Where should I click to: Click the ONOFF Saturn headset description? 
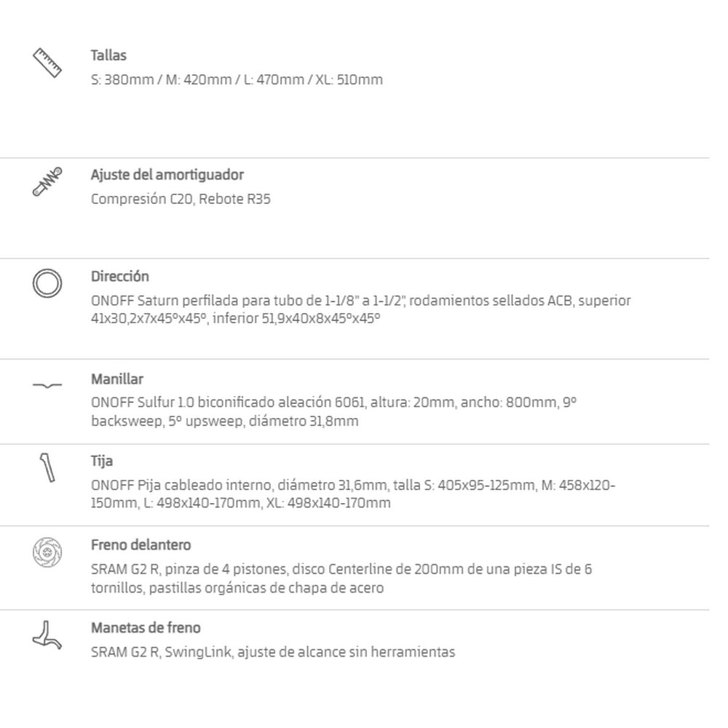(361, 309)
